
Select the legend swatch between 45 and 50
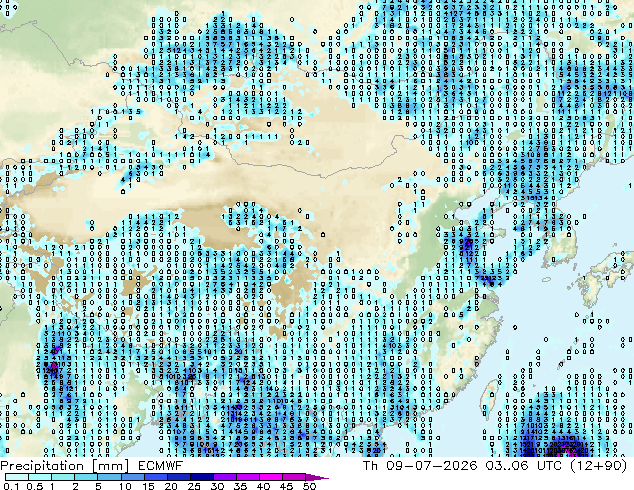pyautogui.click(x=294, y=477)
